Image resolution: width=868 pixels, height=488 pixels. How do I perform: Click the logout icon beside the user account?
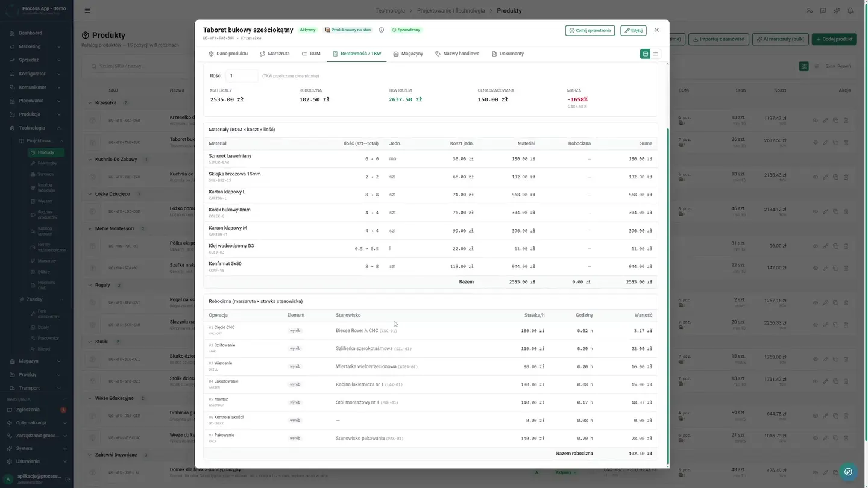[x=68, y=479]
